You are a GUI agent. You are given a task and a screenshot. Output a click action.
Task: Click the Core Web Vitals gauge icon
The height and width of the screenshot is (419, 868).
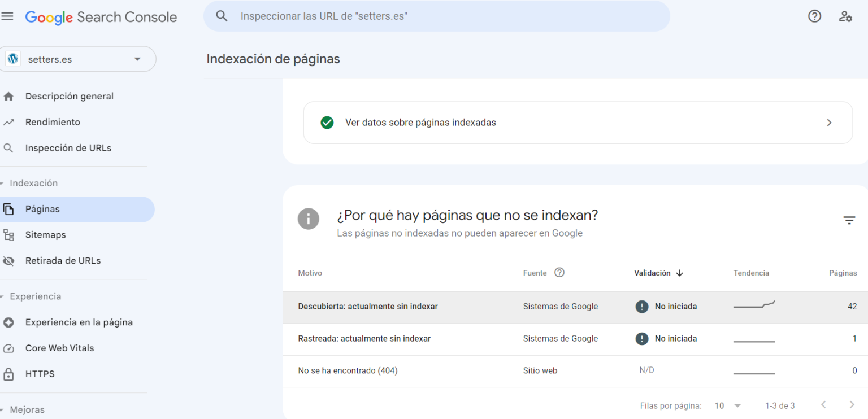[8, 348]
